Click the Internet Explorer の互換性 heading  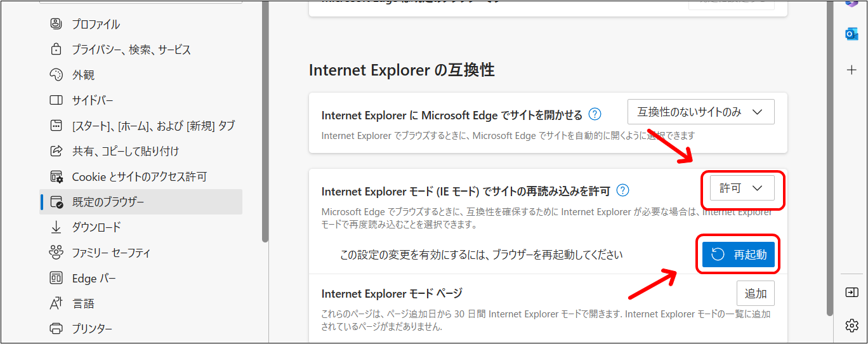click(402, 70)
